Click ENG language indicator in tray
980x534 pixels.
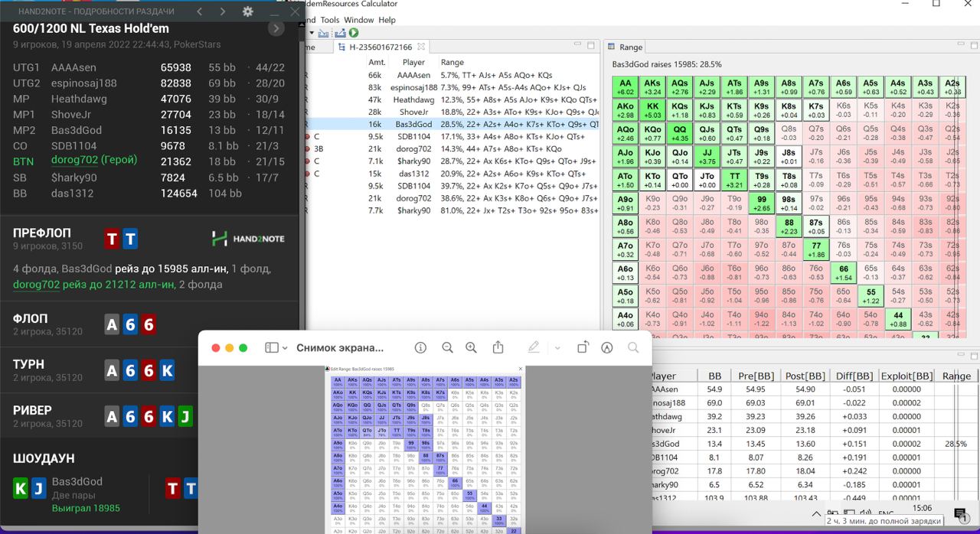[886, 514]
